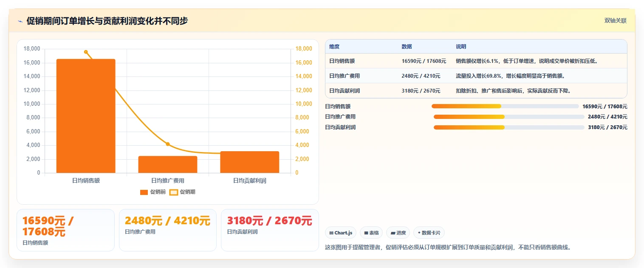Screen dimensions: 644x268
Task: Click the 日均推广费用 bar in chart
Action: [168, 164]
